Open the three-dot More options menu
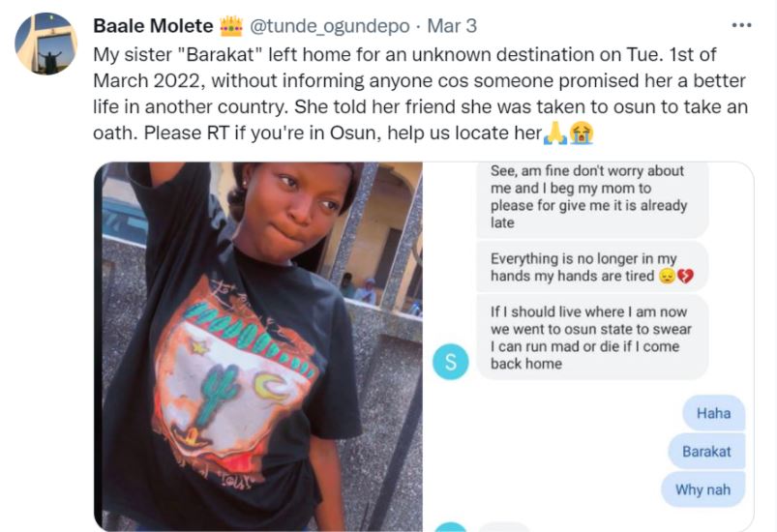 click(741, 25)
